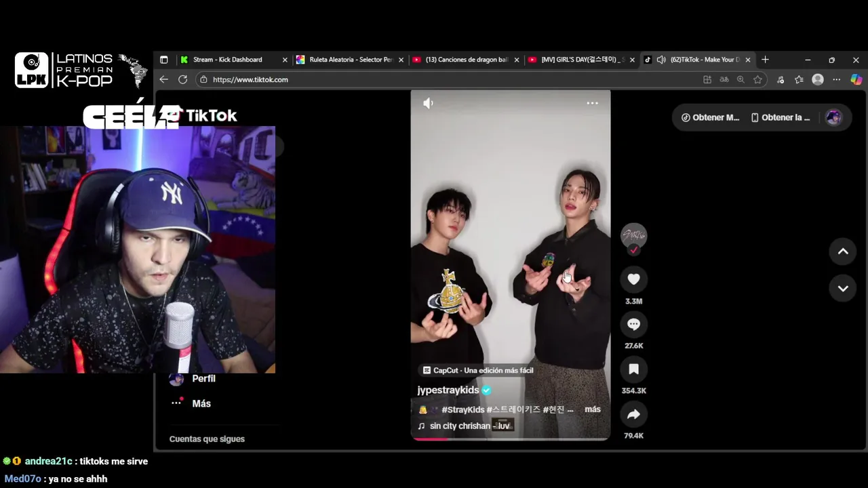
Task: Click the 354.3K saves count
Action: (x=633, y=391)
